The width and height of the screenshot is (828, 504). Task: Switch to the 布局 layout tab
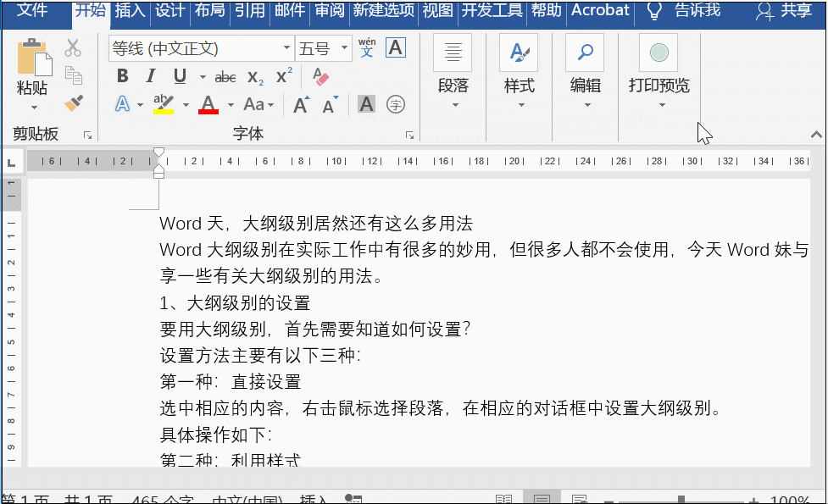click(x=209, y=10)
